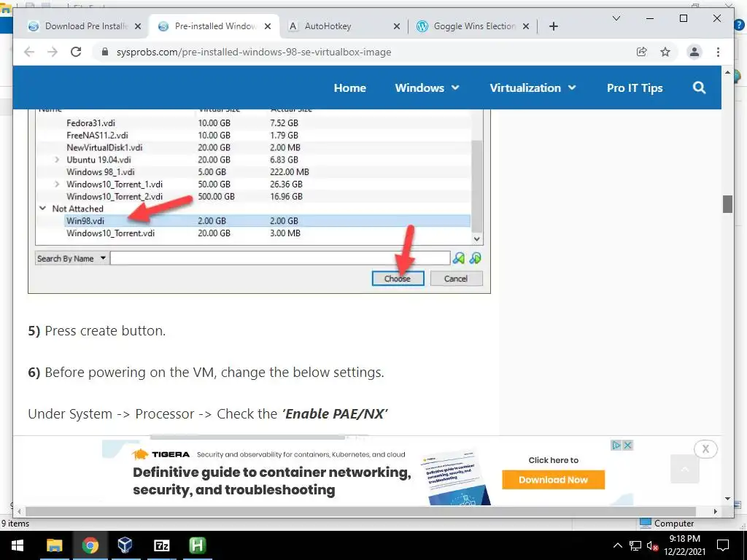Open the notification center icon
This screenshot has width=747, height=560.
[723, 545]
